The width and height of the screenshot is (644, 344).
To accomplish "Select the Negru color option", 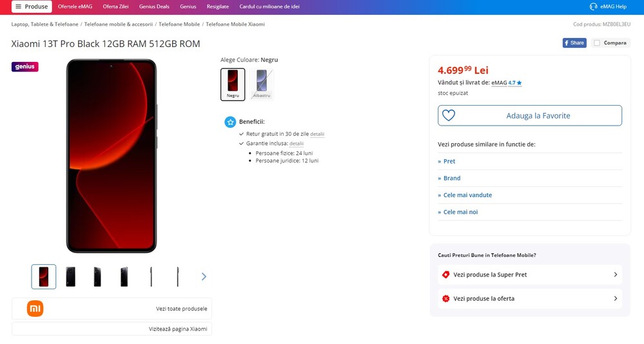I will click(x=233, y=84).
